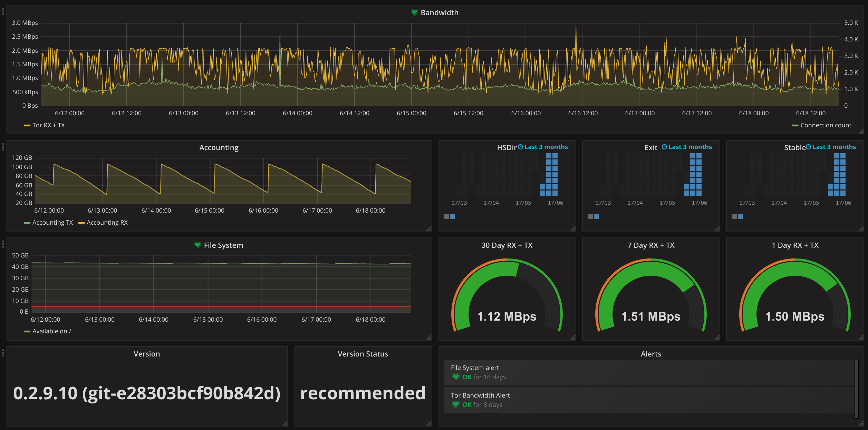Open the Version Status panel title menu
This screenshot has height=430, width=868.
363,354
